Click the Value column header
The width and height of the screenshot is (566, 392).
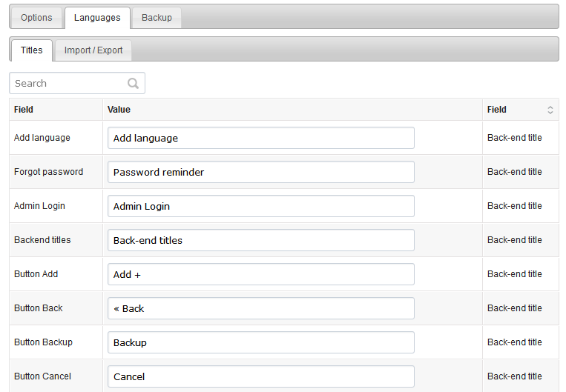(119, 110)
